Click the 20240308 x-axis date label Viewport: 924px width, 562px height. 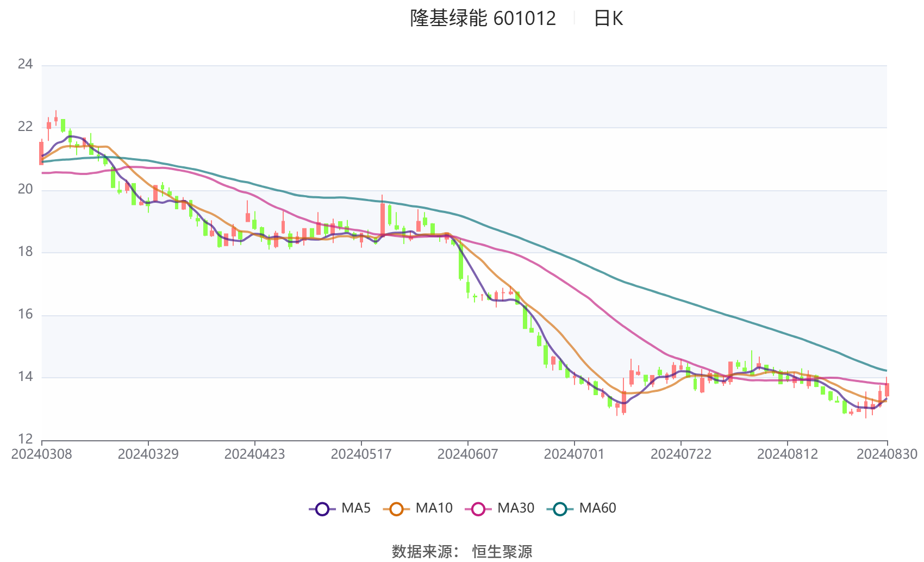point(41,454)
